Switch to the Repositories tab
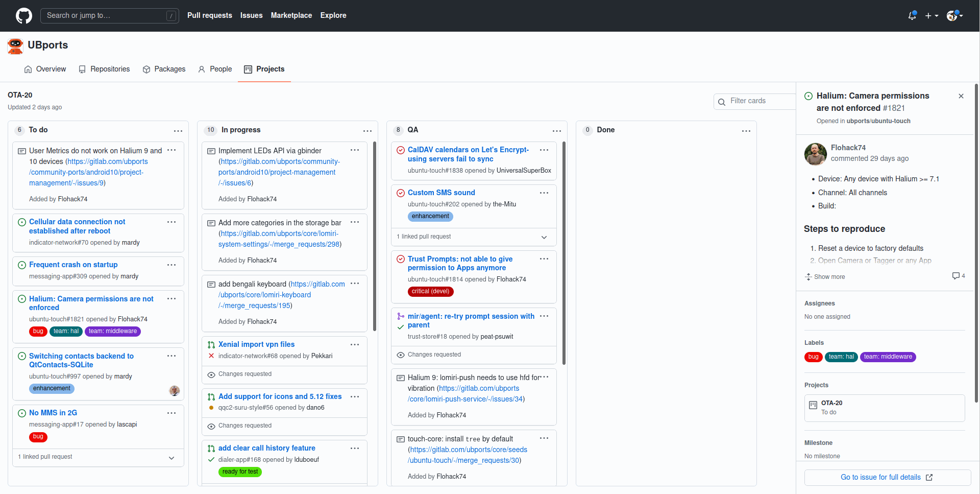This screenshot has height=494, width=980. click(104, 69)
